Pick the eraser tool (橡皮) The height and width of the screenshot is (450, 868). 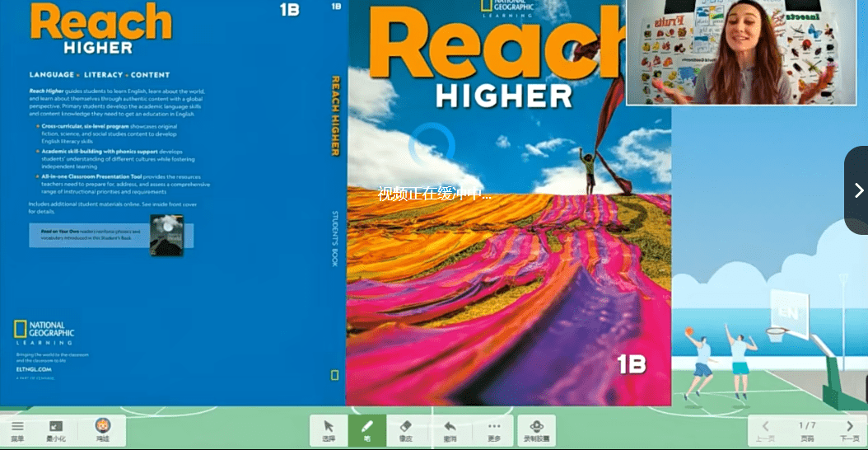[x=406, y=430]
